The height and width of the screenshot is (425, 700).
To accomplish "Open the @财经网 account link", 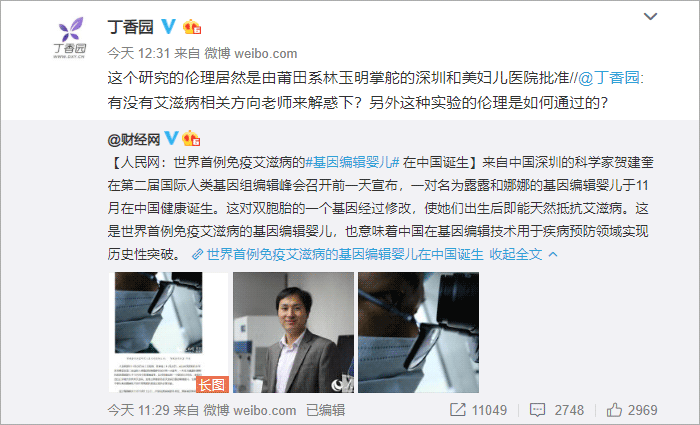I will point(133,139).
